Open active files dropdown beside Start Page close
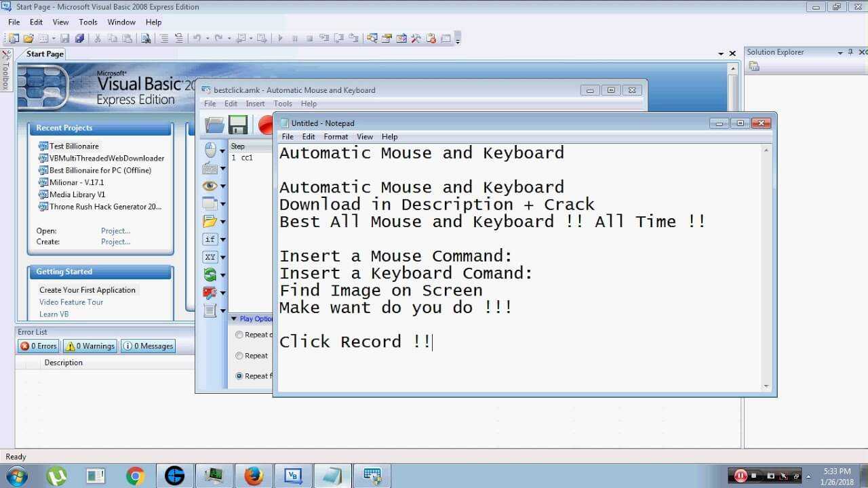 click(x=721, y=54)
